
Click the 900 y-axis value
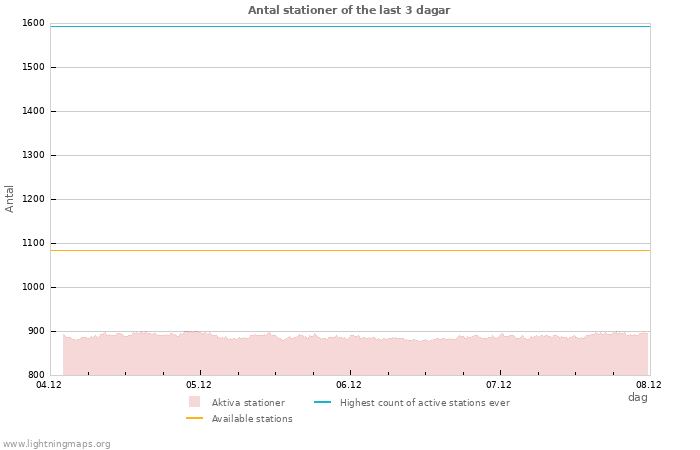[36, 331]
